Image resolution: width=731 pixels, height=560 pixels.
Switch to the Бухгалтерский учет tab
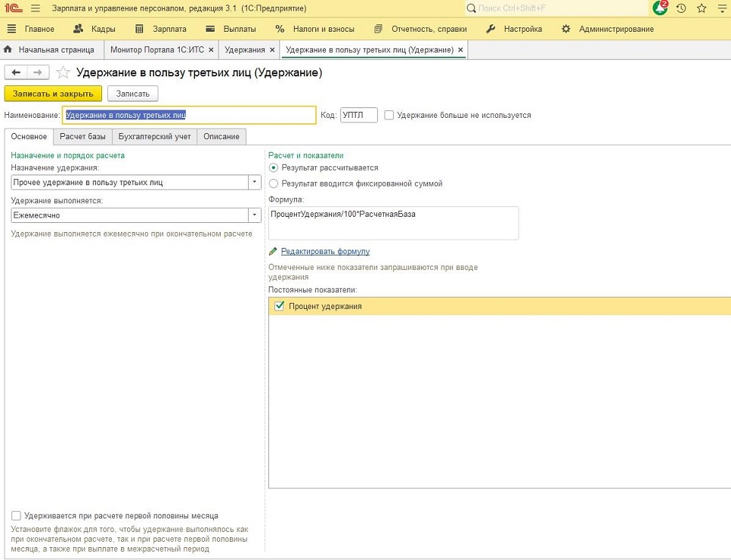pyautogui.click(x=154, y=137)
